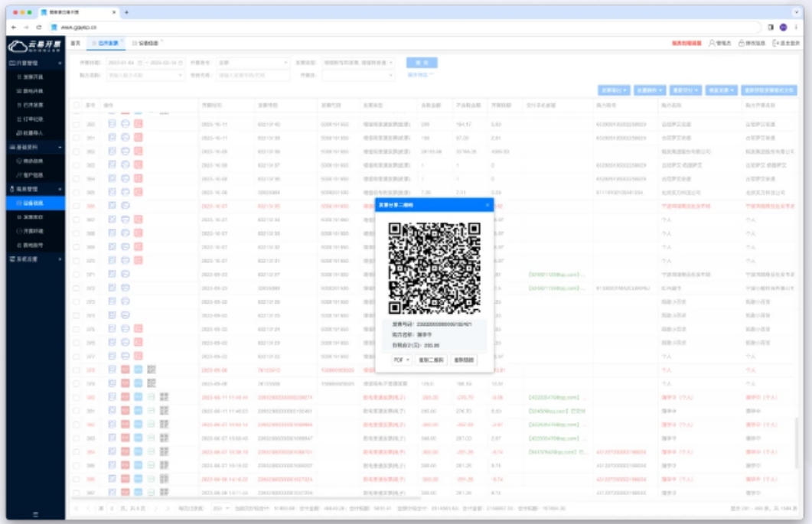
Task: Click the print icon in row 373
Action: coord(126,301)
